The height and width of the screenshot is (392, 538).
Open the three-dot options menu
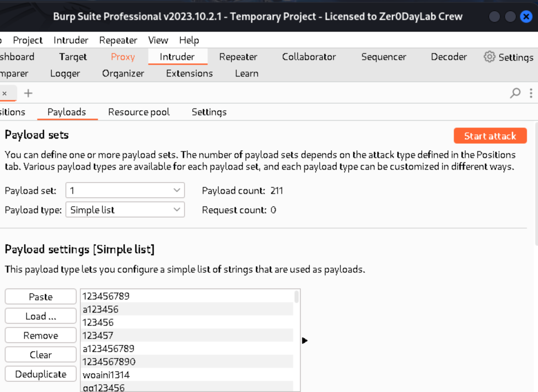[531, 93]
